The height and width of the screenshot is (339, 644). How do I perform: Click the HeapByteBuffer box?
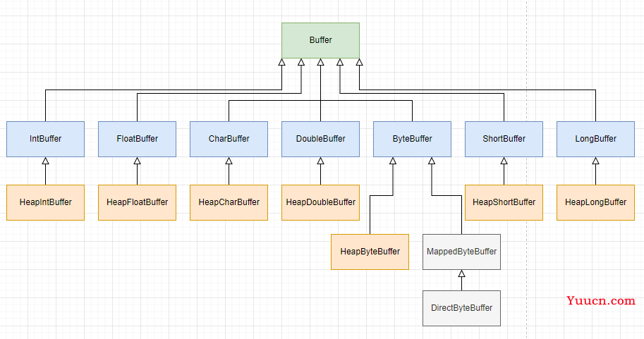[370, 252]
